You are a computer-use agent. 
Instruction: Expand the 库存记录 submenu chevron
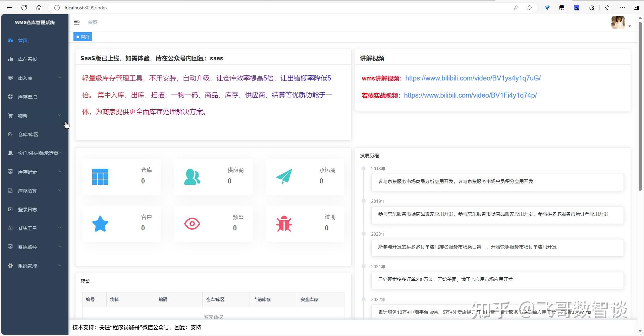click(60, 172)
